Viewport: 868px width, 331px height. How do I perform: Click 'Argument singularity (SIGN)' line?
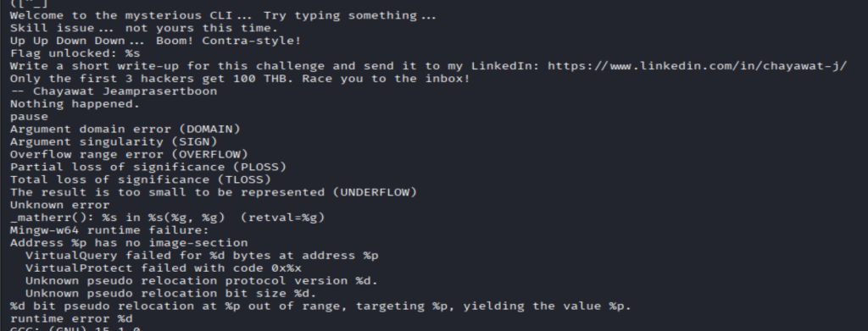114,142
